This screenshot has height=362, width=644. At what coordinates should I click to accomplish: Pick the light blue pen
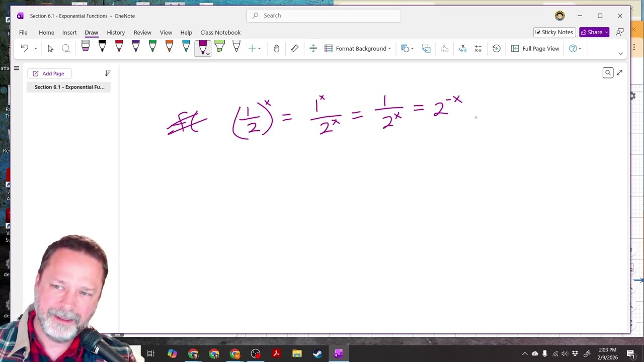pos(186,47)
